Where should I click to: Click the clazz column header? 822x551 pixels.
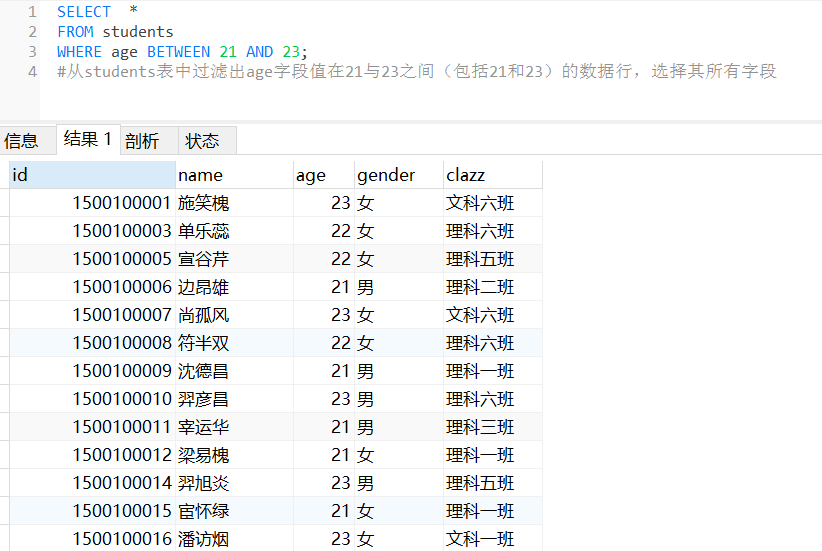[x=493, y=175]
